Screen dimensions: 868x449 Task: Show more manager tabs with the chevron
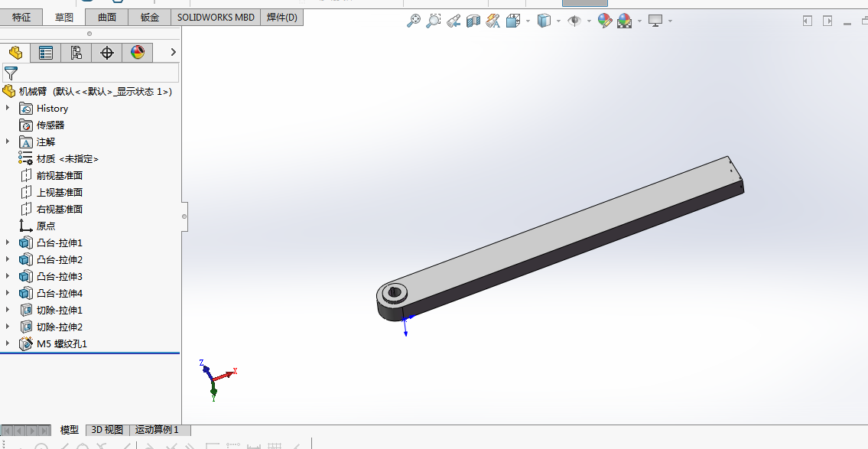point(174,52)
